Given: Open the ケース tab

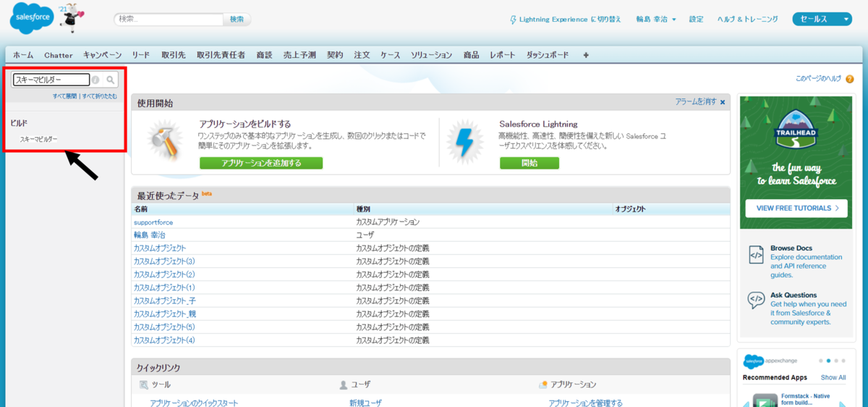Looking at the screenshot, I should pos(391,55).
